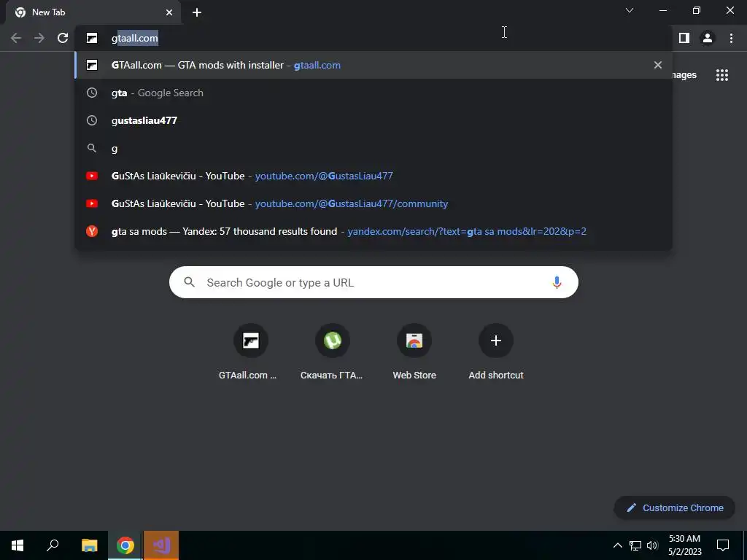Screen dimensions: 747x560
Task: Click the magnifier icon in Google search box
Action: pos(189,282)
